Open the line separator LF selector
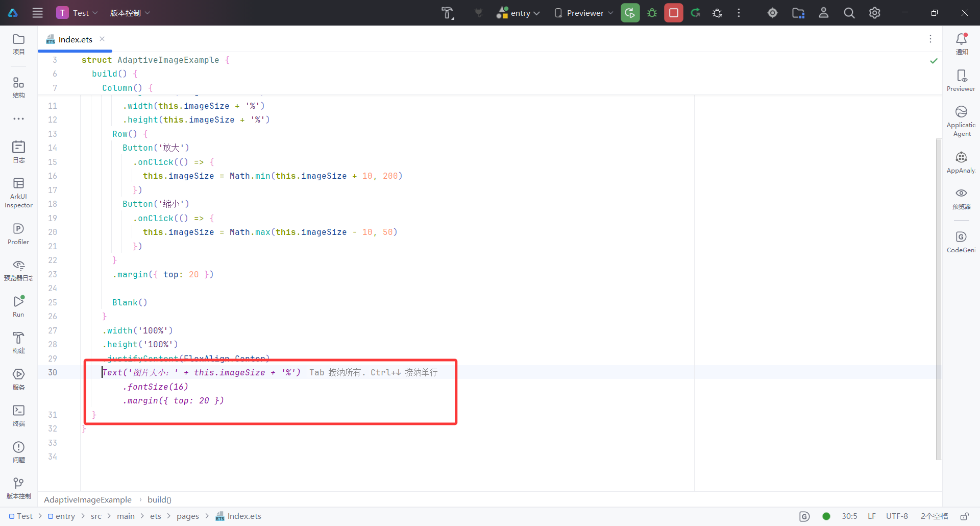980x526 pixels. point(872,516)
